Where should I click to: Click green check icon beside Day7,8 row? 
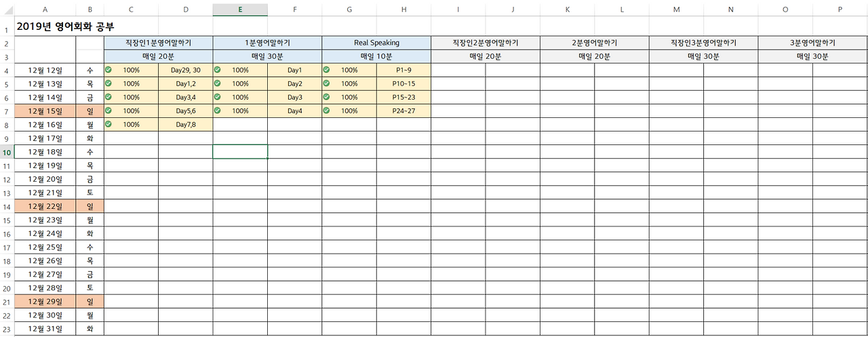point(108,124)
